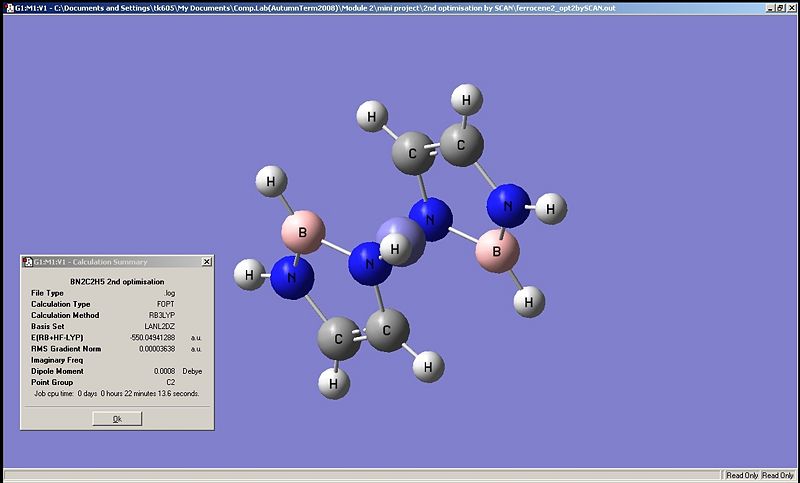Click the Calculation Summary dialog title icon
This screenshot has height=483, width=800.
[28, 262]
